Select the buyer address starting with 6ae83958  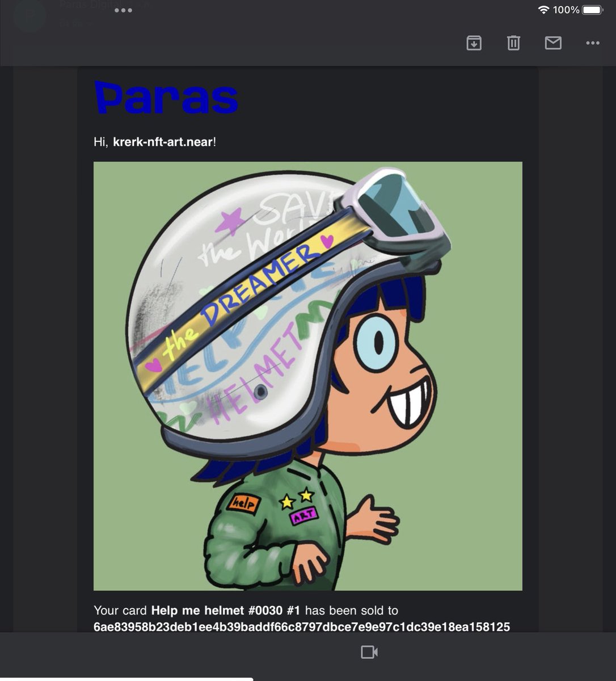point(302,627)
